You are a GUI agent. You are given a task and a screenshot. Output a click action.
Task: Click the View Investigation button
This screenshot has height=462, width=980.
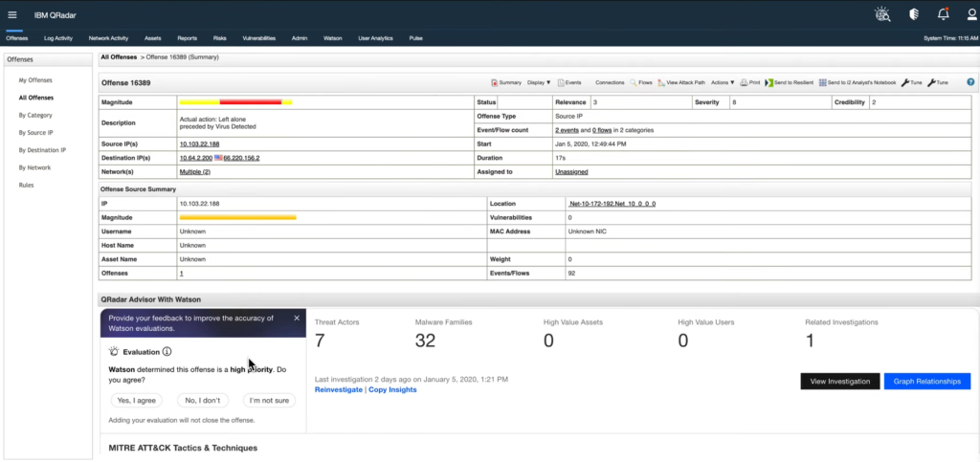(840, 382)
